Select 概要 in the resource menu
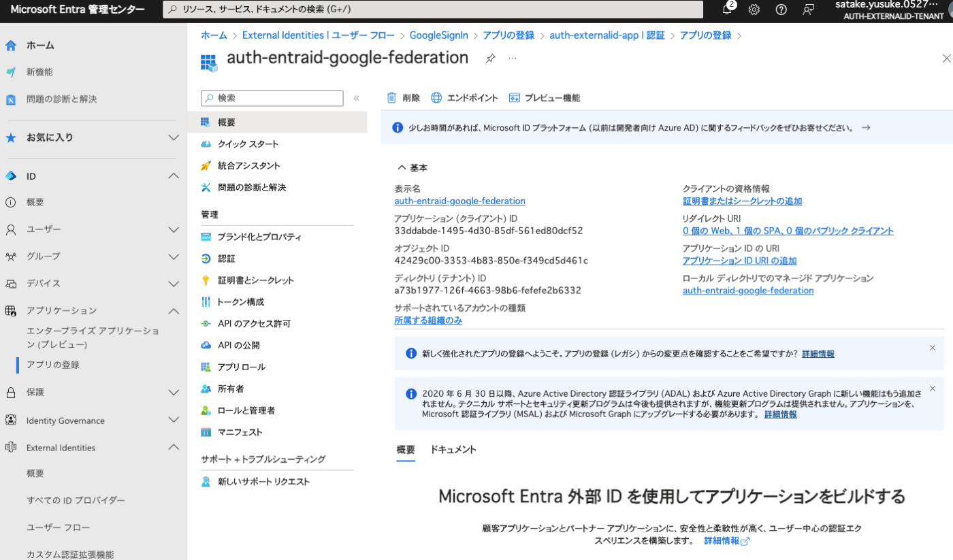The height and width of the screenshot is (560, 953). point(277,122)
